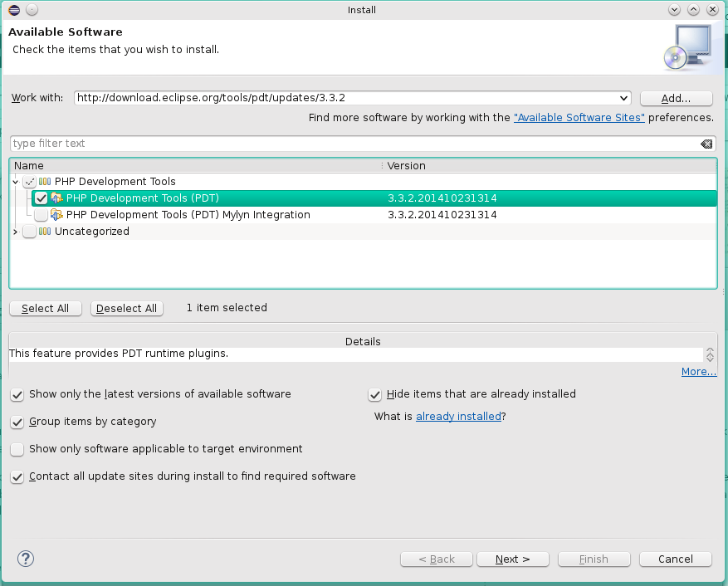
Task: Click the help question mark icon
Action: [26, 559]
